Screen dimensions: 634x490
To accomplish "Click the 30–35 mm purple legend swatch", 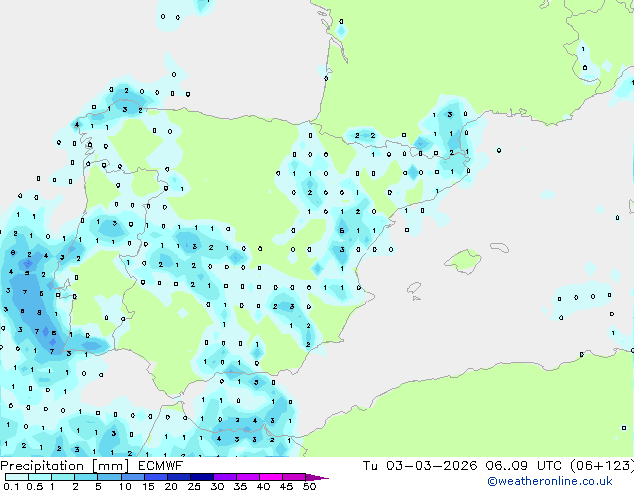I will [225, 477].
